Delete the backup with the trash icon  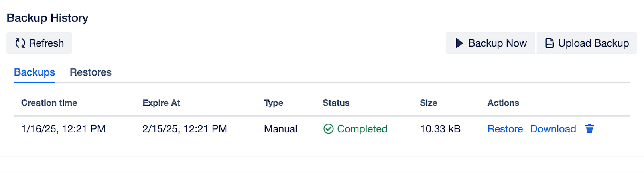589,129
